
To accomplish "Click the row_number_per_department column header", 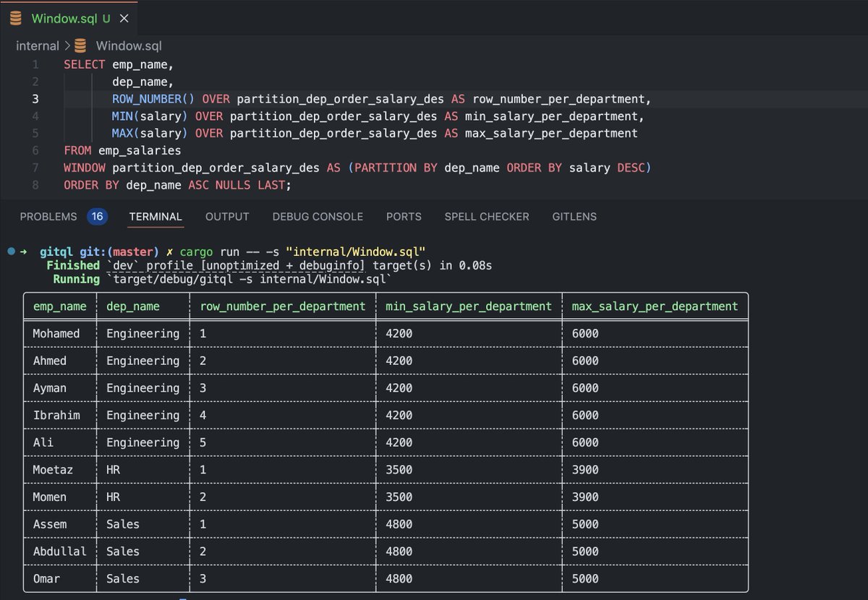I will (x=283, y=307).
